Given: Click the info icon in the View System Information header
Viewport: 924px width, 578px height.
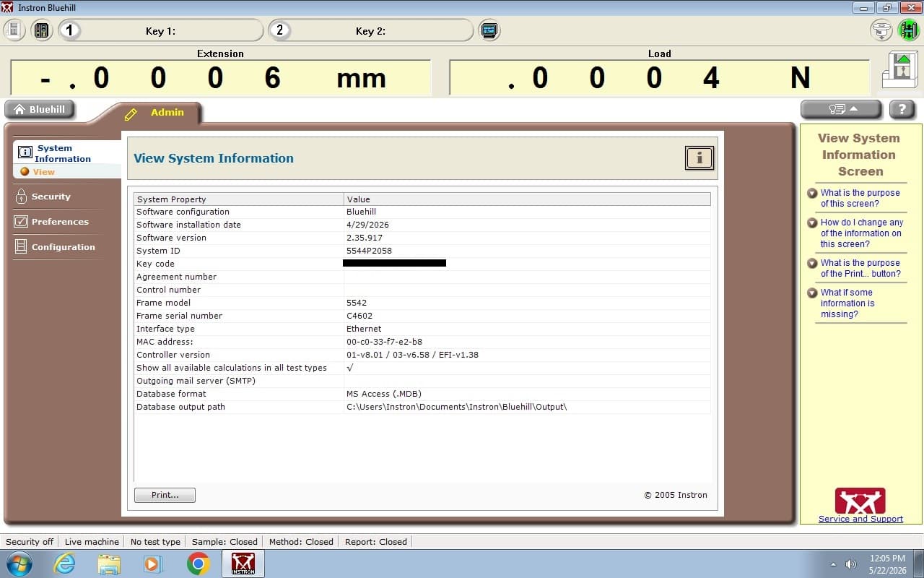Looking at the screenshot, I should point(699,158).
